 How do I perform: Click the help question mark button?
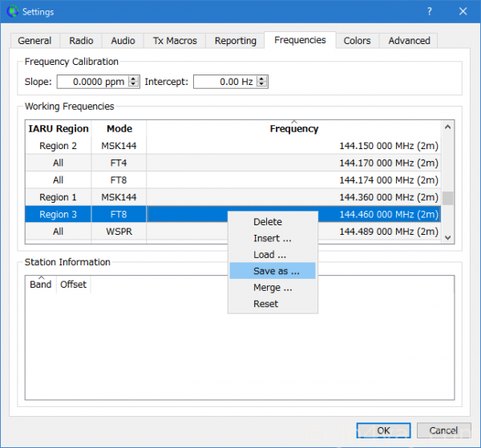(x=429, y=12)
